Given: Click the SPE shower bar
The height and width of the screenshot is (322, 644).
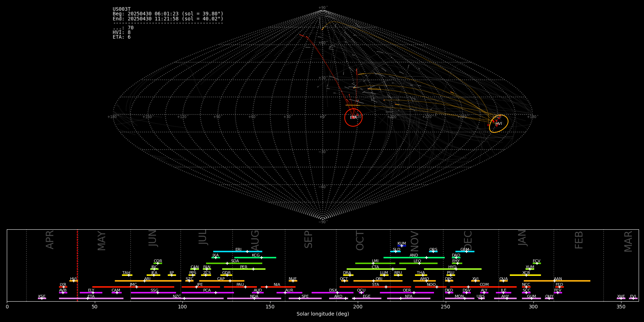Looking at the screenshot, I should click(x=305, y=298).
